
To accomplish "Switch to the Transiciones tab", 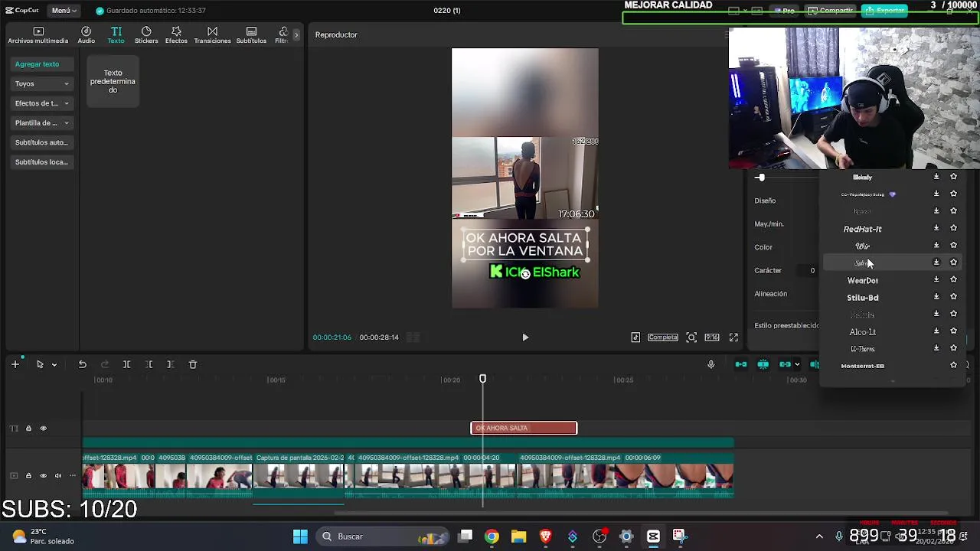I will (x=212, y=35).
